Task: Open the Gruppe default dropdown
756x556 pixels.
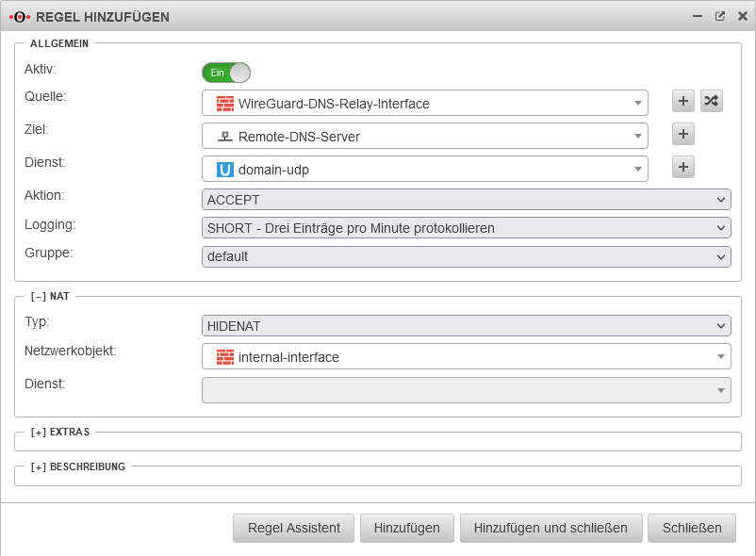Action: point(466,256)
